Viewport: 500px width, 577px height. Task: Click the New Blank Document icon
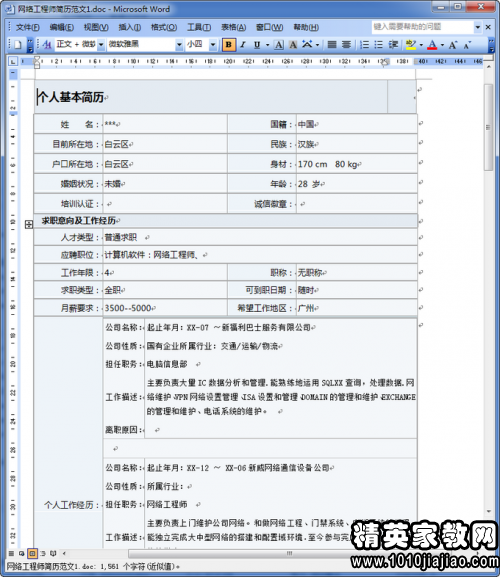[x=17, y=45]
